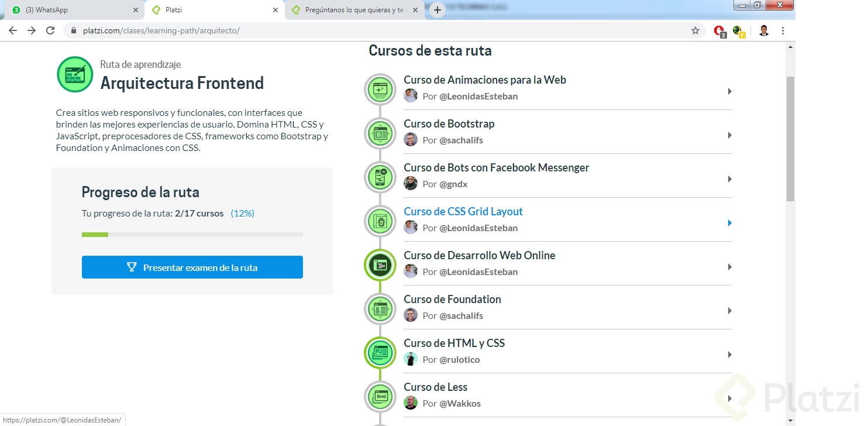Reload the page with the refresh icon
Viewport: 868px width, 426px height.
[50, 30]
